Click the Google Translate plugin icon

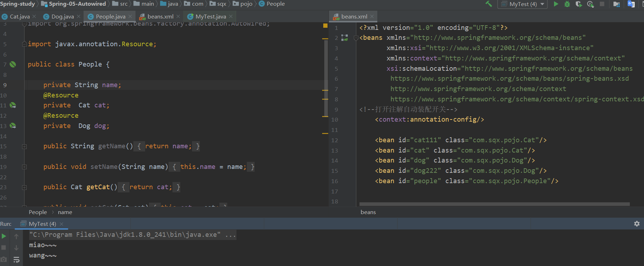(631, 4)
